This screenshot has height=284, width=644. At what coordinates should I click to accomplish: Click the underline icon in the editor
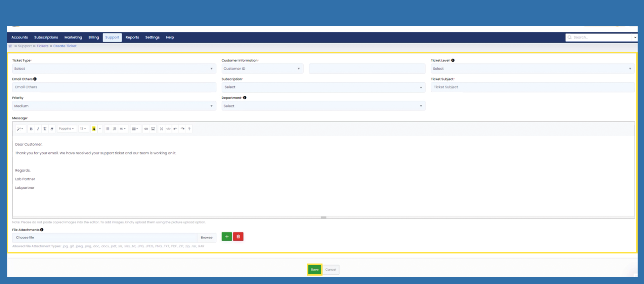(45, 129)
